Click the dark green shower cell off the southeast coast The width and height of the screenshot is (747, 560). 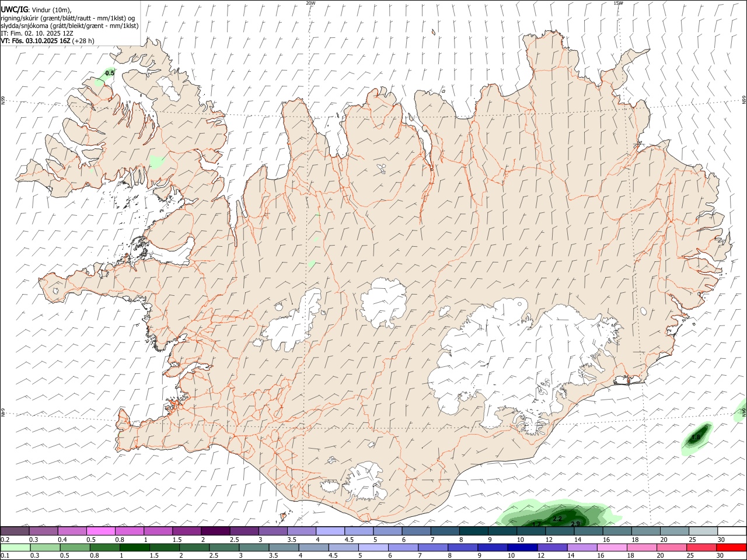pyautogui.click(x=697, y=439)
